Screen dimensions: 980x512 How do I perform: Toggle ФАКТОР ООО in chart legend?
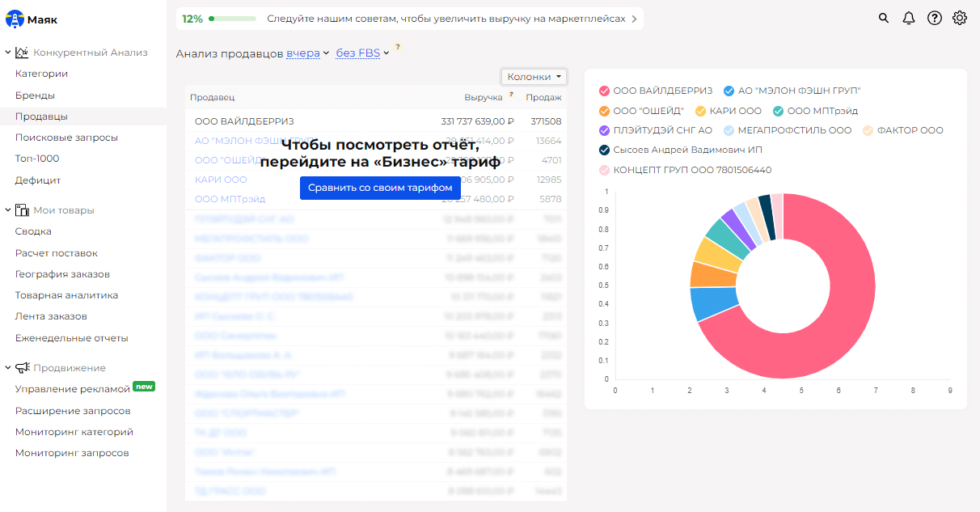[868, 130]
